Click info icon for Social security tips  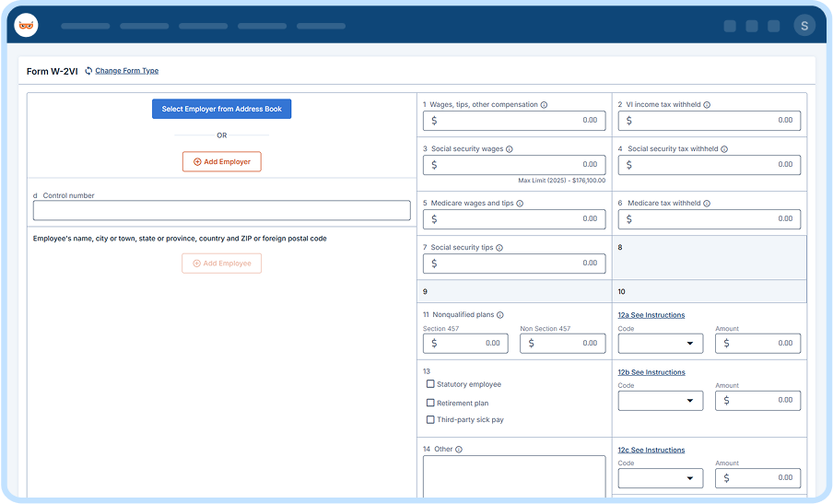(499, 248)
